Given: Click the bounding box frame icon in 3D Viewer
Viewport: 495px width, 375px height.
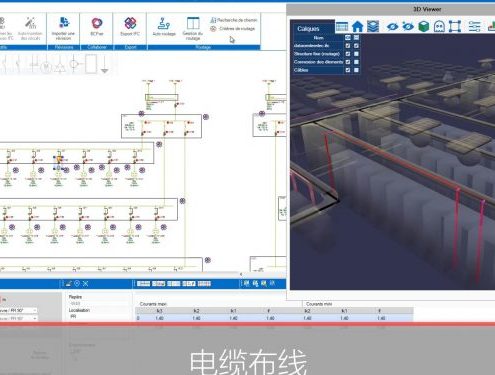Looking at the screenshot, I should pos(455,26).
